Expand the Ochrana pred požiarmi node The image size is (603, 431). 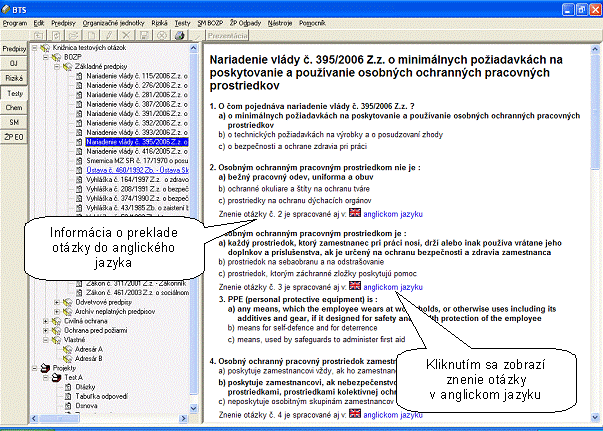tap(46, 330)
